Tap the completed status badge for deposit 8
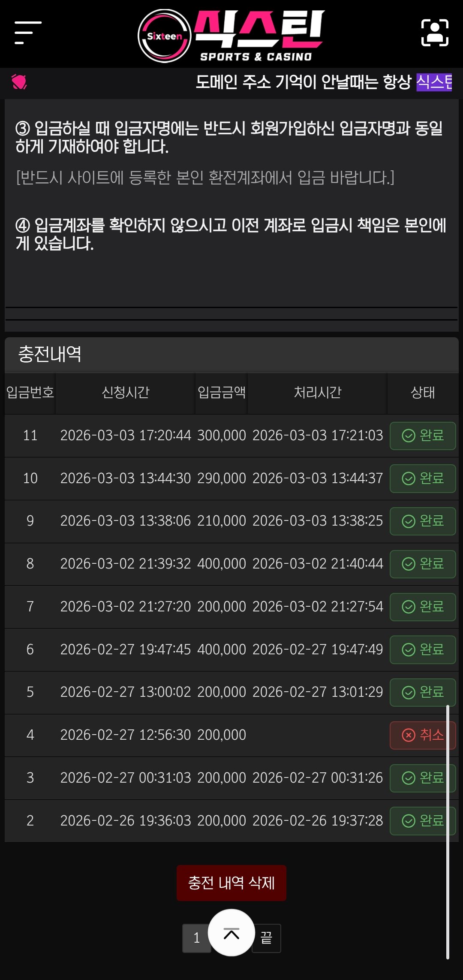The width and height of the screenshot is (463, 980). [422, 564]
